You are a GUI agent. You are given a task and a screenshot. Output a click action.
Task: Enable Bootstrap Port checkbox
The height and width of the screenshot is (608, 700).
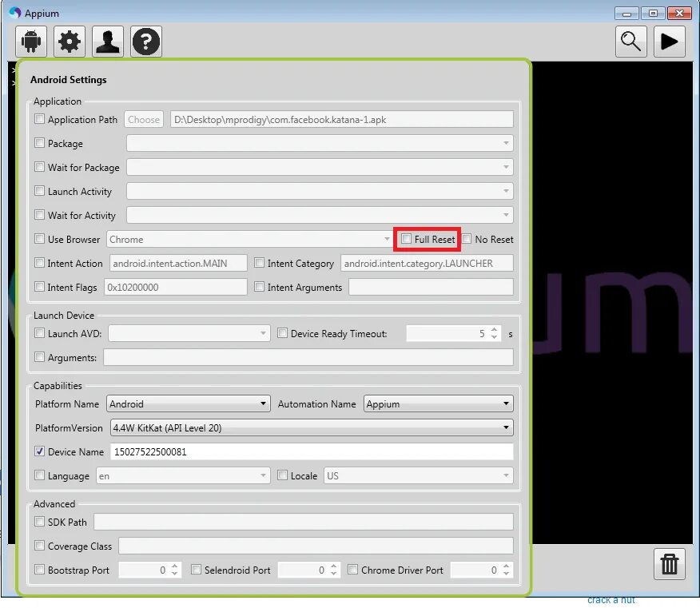tap(40, 570)
